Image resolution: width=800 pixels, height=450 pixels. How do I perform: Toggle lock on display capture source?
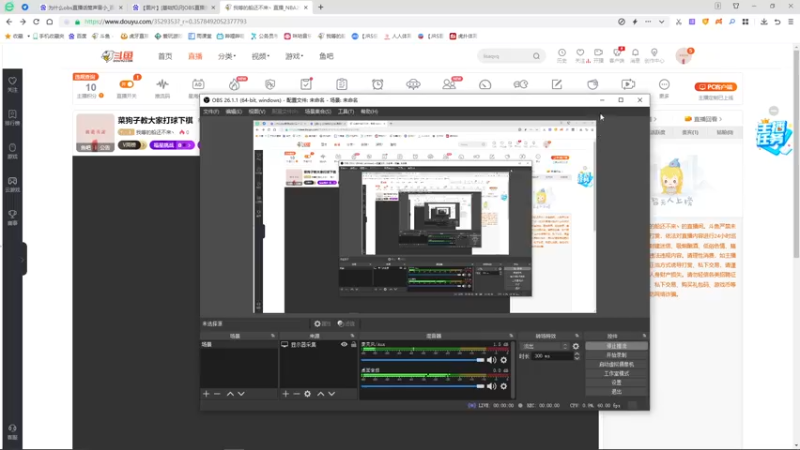pyautogui.click(x=354, y=344)
